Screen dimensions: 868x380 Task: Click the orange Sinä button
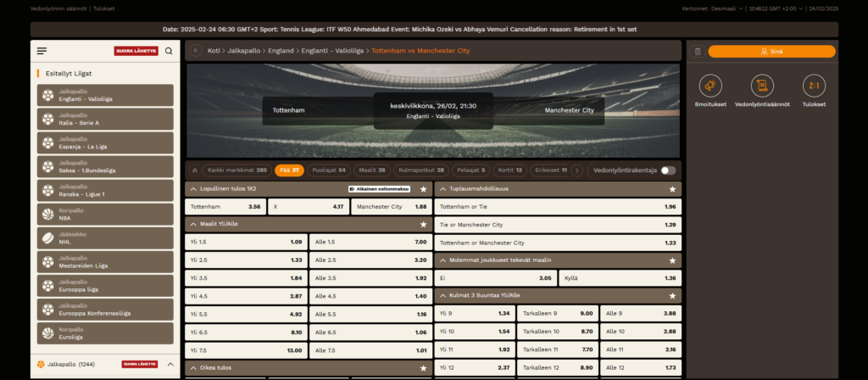771,52
